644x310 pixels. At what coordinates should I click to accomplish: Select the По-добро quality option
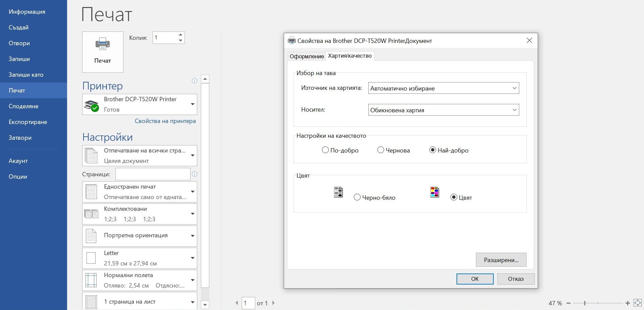pyautogui.click(x=325, y=150)
